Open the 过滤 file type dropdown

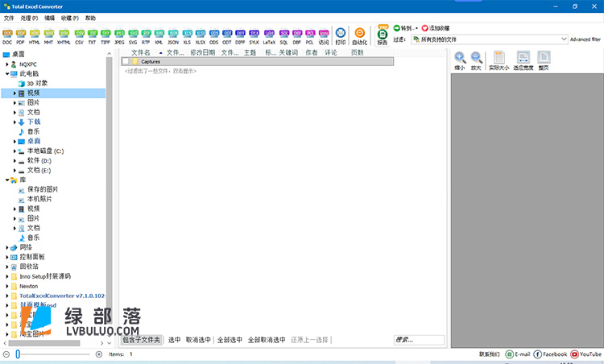[564, 39]
